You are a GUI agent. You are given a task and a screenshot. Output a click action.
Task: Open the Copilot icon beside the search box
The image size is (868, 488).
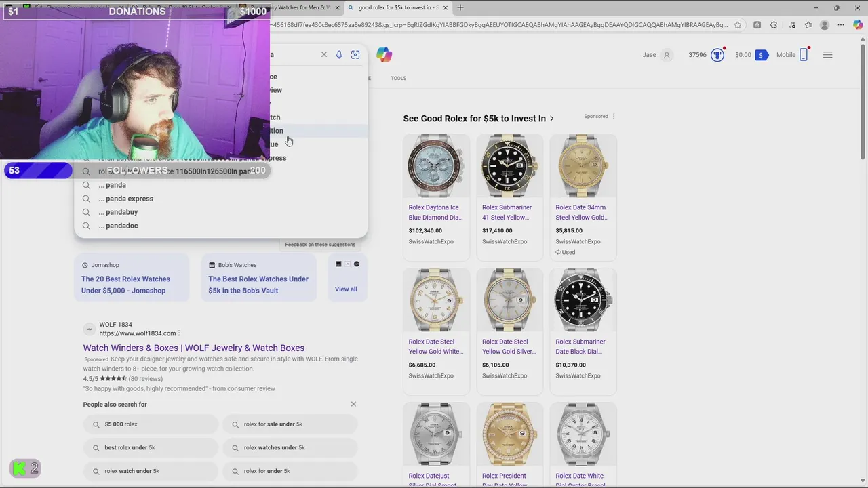[384, 55]
